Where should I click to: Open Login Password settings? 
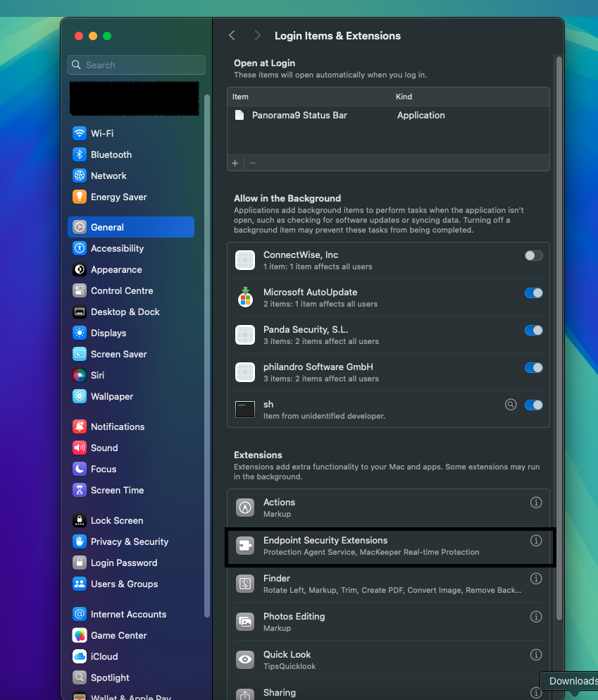pos(131,563)
